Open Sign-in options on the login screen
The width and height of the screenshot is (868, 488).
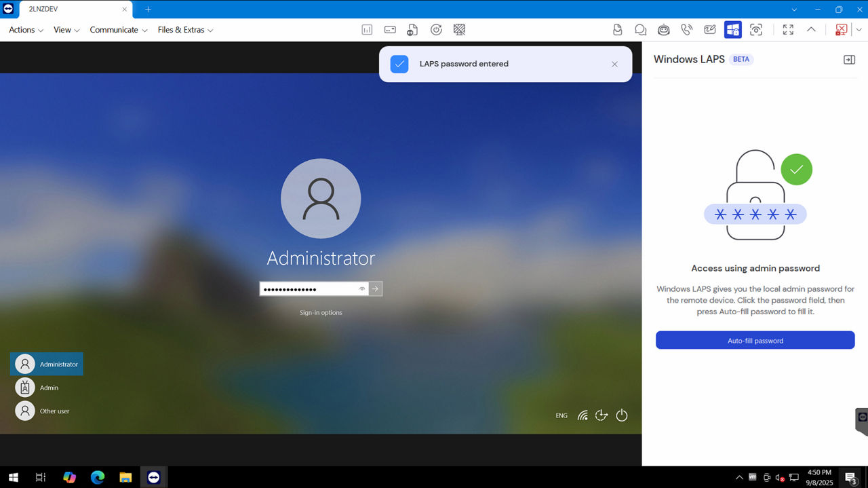320,312
